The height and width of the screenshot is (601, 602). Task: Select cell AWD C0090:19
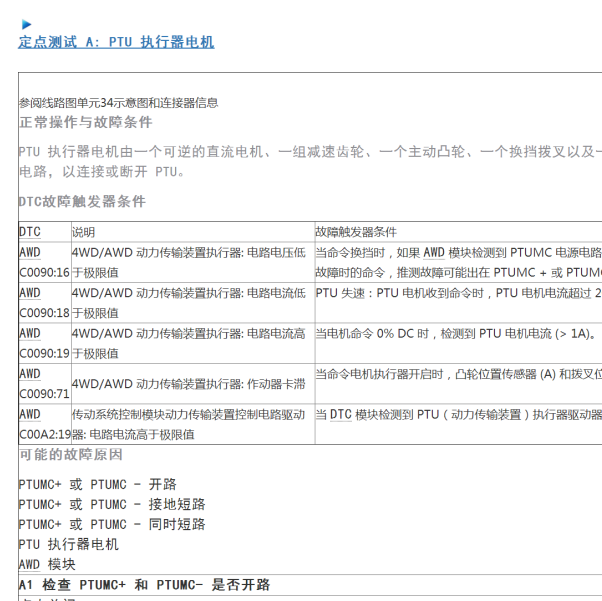45,343
